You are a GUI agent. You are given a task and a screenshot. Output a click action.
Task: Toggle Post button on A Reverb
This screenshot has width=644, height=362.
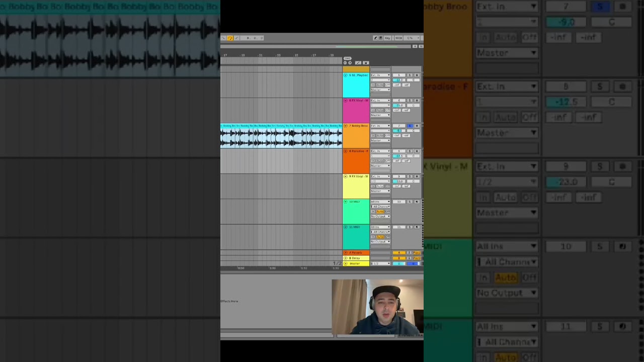tap(417, 252)
